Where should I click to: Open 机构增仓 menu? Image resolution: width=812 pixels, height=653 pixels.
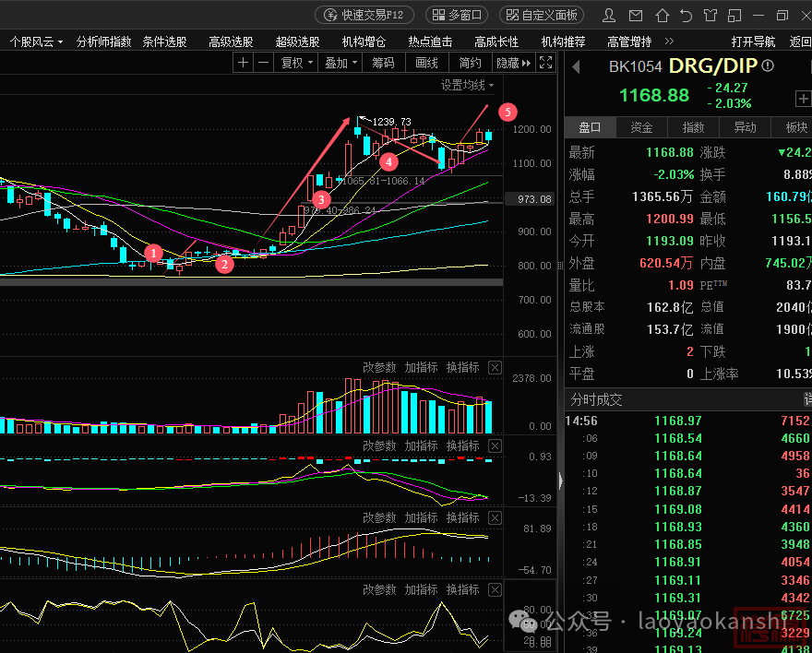[364, 42]
